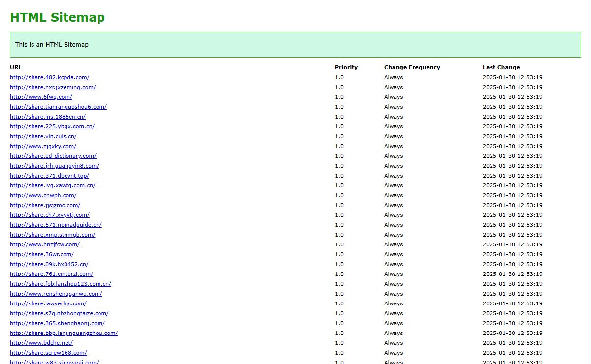Open the share.36wr.com link

(x=42, y=254)
